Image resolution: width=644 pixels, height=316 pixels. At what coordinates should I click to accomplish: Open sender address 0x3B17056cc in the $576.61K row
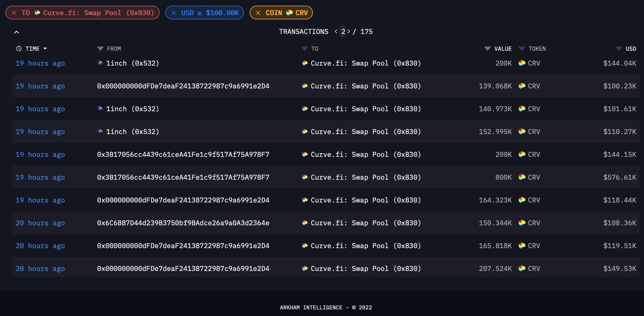tap(183, 177)
